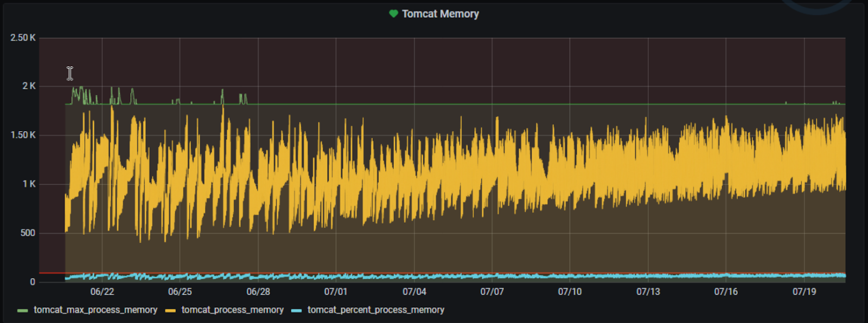Viewport: 868px width, 323px height.
Task: Click the 07/04 x-axis date label
Action: (x=414, y=292)
